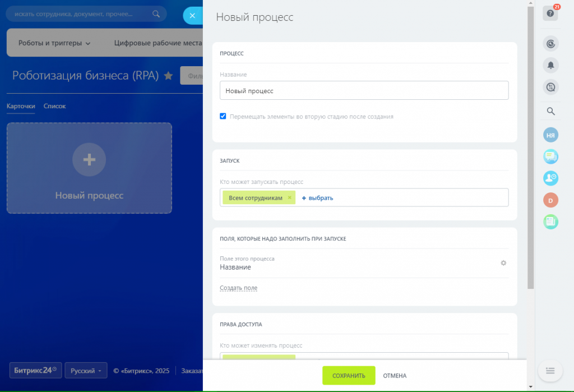Open the Bitrix24 sync circular icon in sidebar
Screen dimensions: 574x392
coord(550,44)
